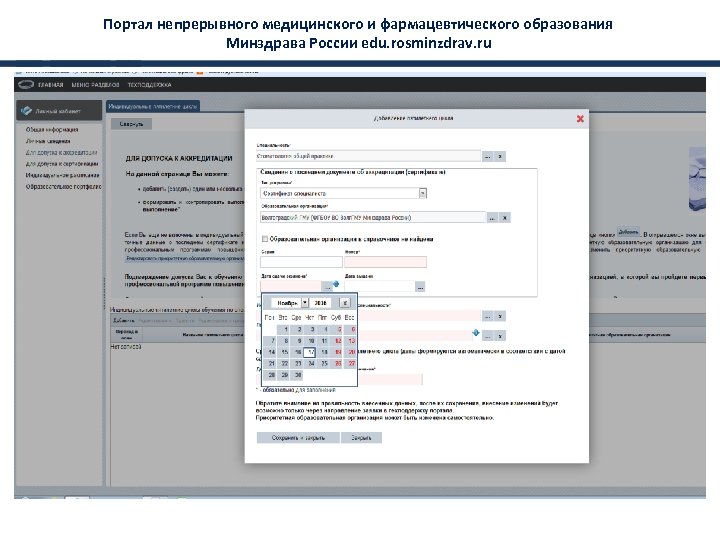This screenshot has height=540, width=720.
Task: Open ГЛАВНАЯ in top menu
Action: click(x=51, y=85)
